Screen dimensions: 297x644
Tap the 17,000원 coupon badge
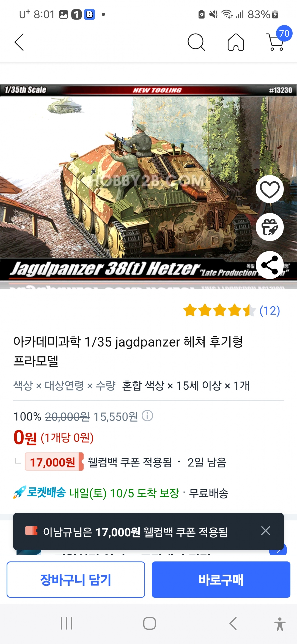(x=54, y=462)
